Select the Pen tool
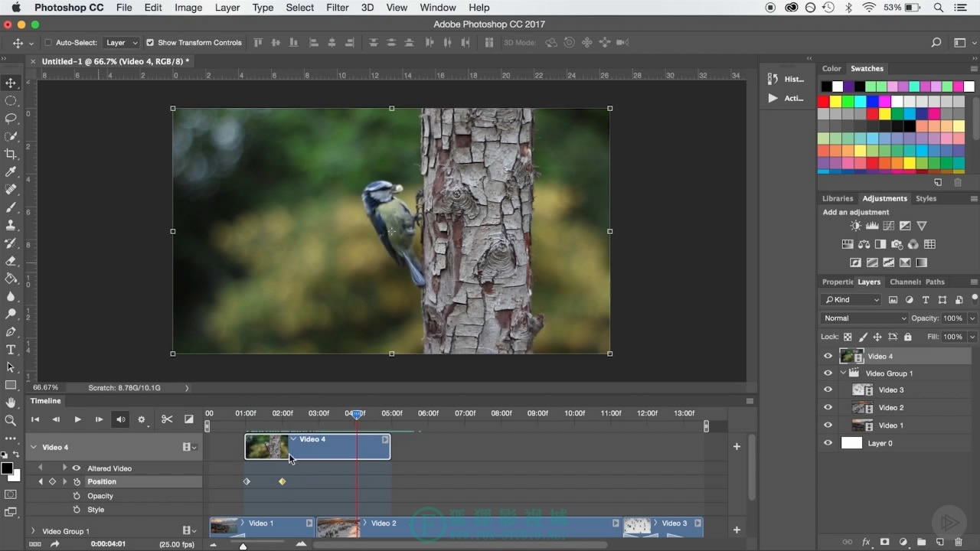The height and width of the screenshot is (551, 980). 11,332
